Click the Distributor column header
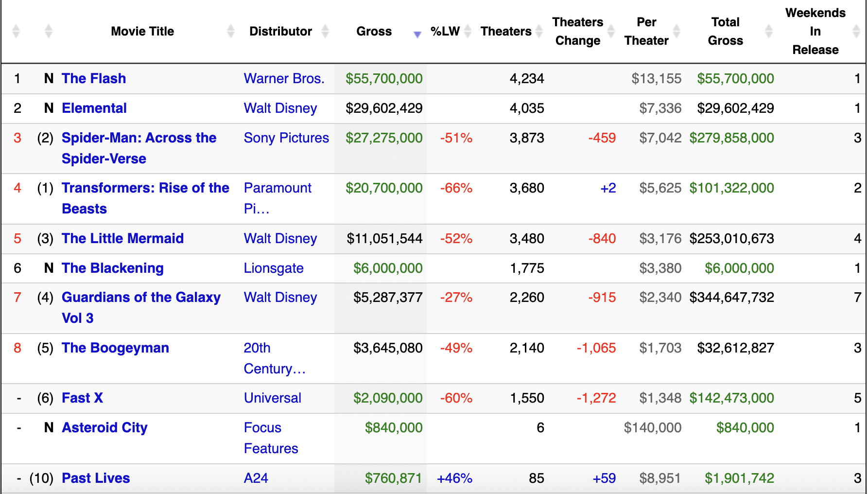 tap(280, 31)
